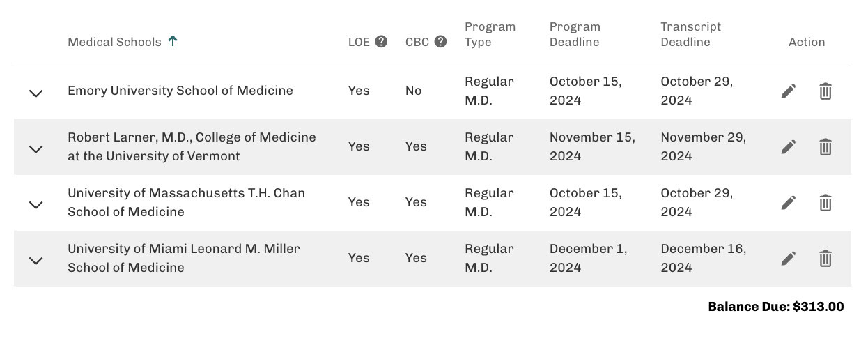Click the Program Type column header

490,34
